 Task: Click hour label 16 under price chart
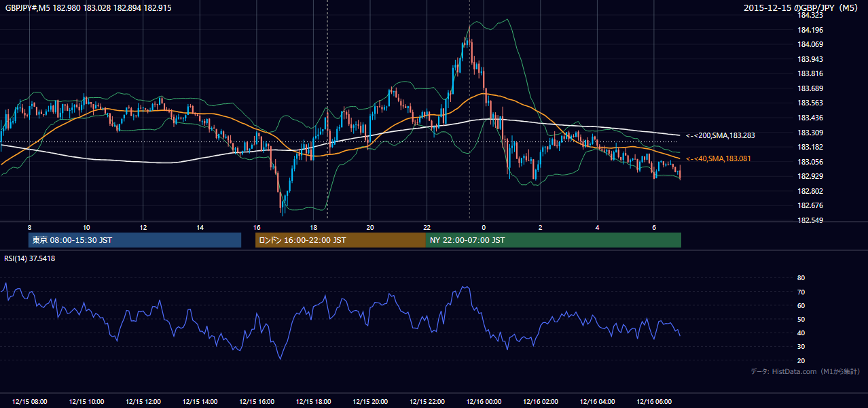click(257, 227)
